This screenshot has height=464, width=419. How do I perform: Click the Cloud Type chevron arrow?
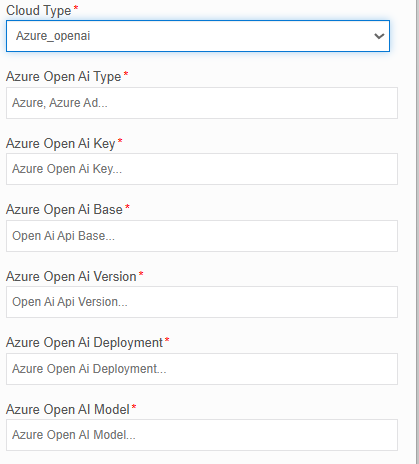point(379,36)
